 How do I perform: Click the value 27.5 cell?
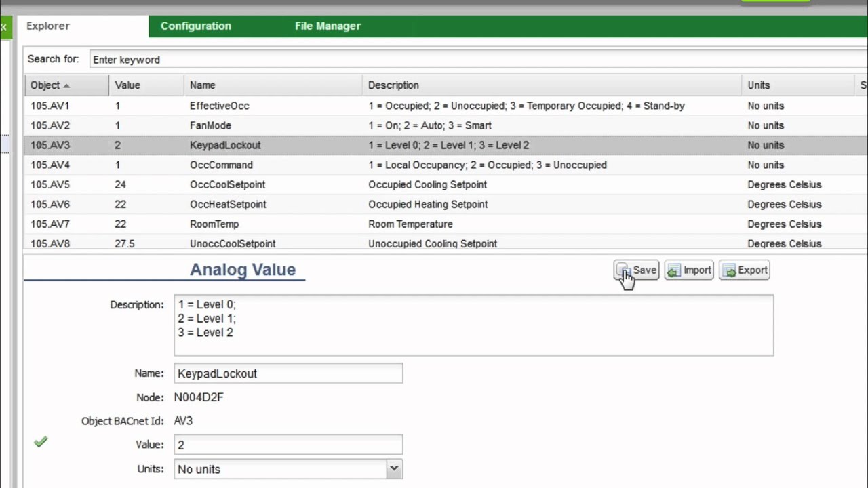(125, 243)
